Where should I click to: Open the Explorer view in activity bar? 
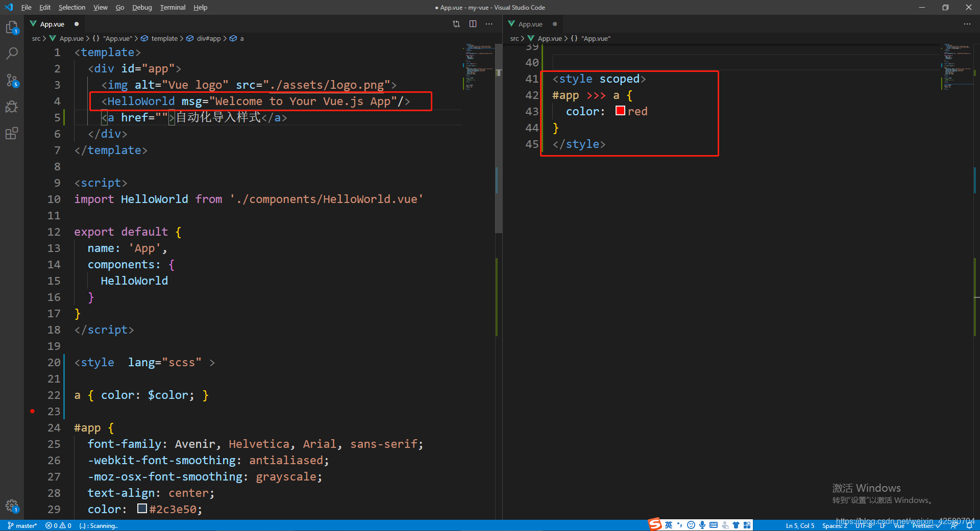pyautogui.click(x=12, y=27)
